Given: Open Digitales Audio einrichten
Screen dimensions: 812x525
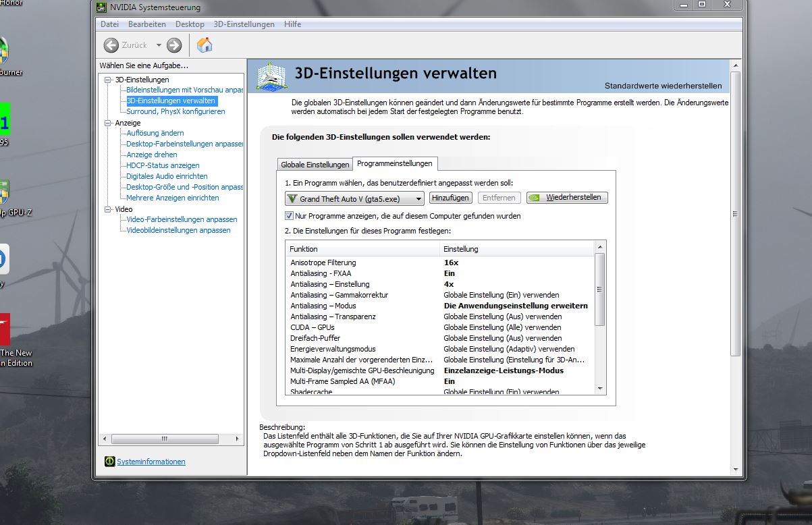Looking at the screenshot, I should (x=167, y=176).
